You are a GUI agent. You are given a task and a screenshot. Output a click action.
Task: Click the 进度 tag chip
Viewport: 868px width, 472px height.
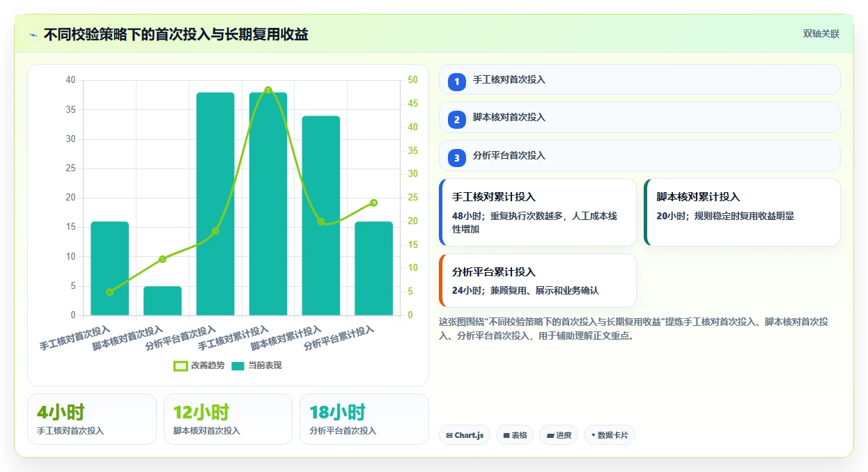click(x=559, y=435)
